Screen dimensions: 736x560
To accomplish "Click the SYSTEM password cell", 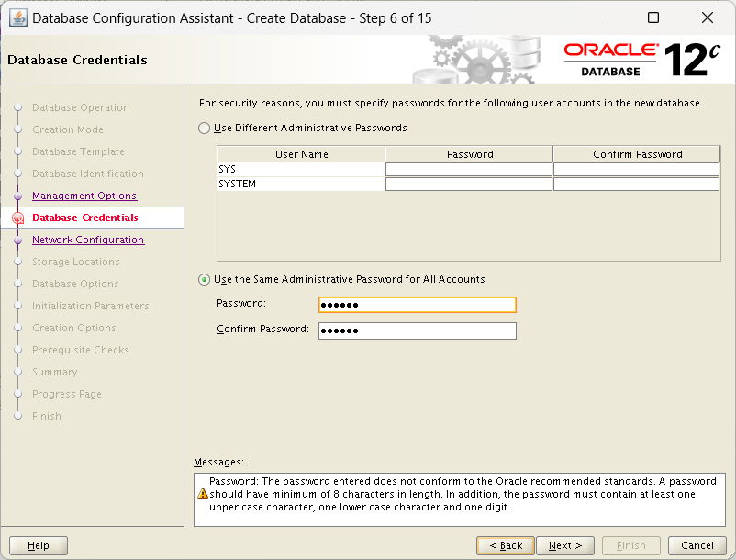I will click(x=468, y=184).
